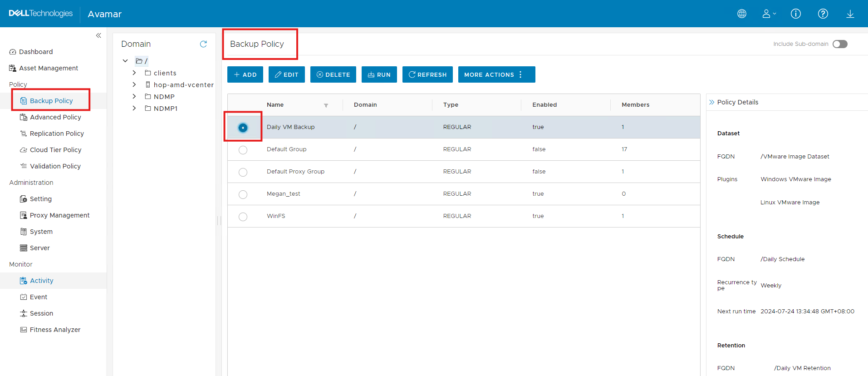Click the Add policy button
Image resolution: width=868 pixels, height=376 pixels.
(245, 74)
